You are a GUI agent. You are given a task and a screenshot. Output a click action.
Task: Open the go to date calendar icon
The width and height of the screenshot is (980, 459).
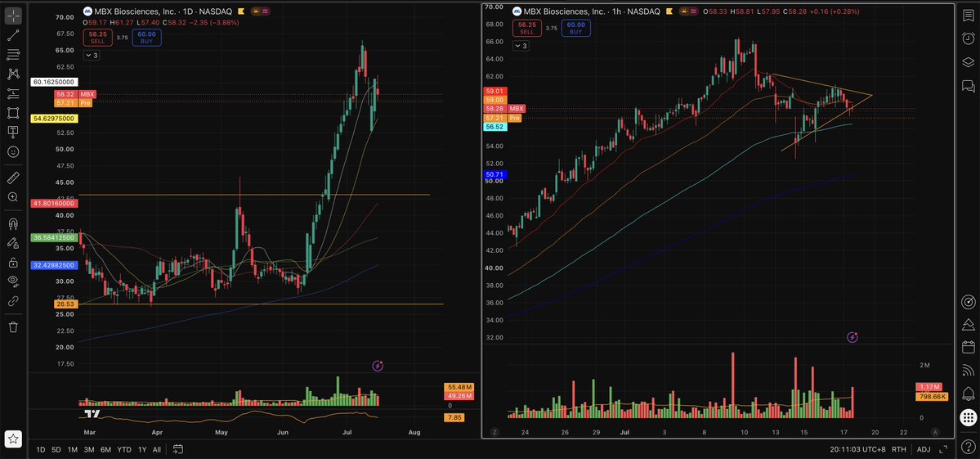[x=178, y=449]
